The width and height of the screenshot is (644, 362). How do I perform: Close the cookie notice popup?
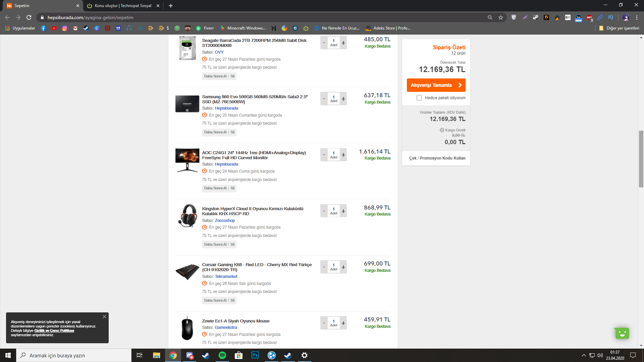(104, 317)
